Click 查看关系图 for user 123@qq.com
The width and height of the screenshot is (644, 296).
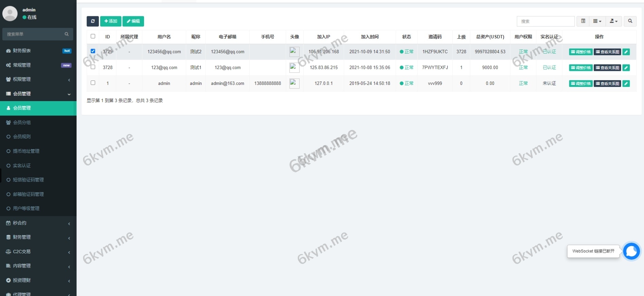(607, 68)
